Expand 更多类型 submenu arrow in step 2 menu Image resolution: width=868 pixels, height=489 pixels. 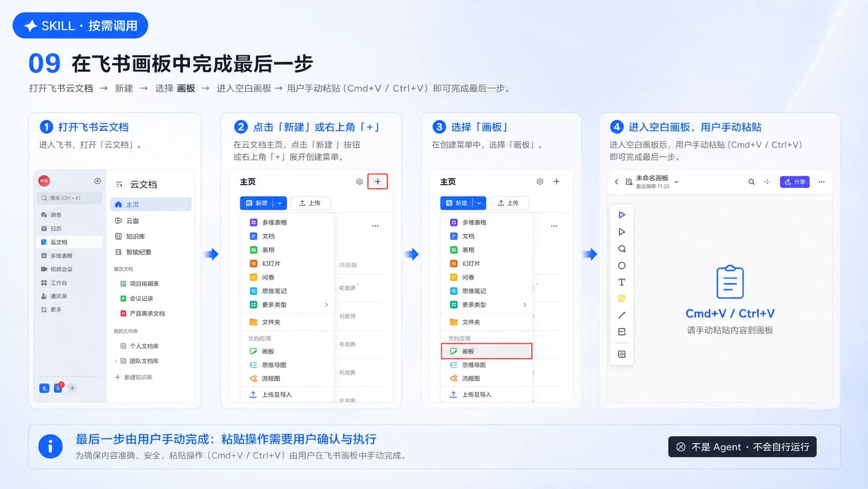(327, 305)
